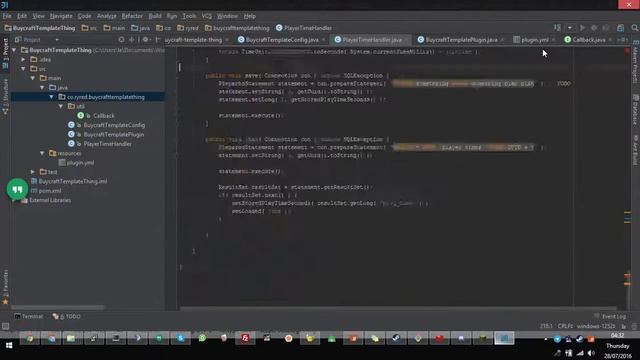Click the editor horizontal scrollbar

tap(398, 308)
